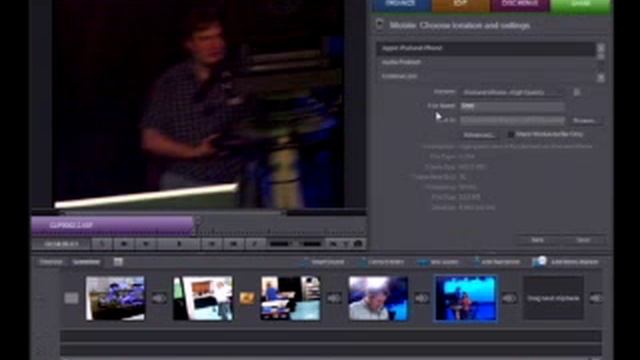
Task: Switch to Sceneline view
Action: 86,262
